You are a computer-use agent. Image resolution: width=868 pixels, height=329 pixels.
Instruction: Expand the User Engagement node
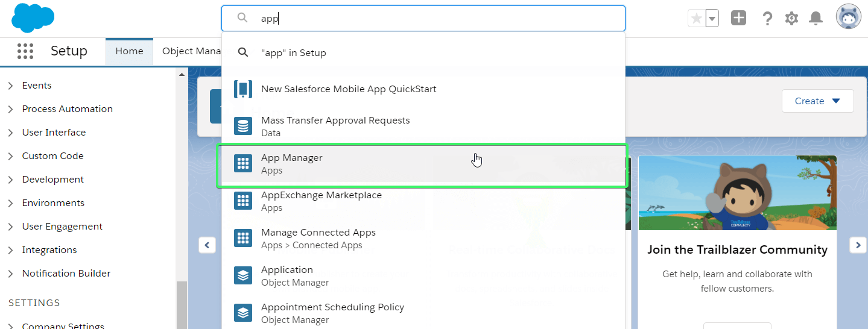point(11,227)
